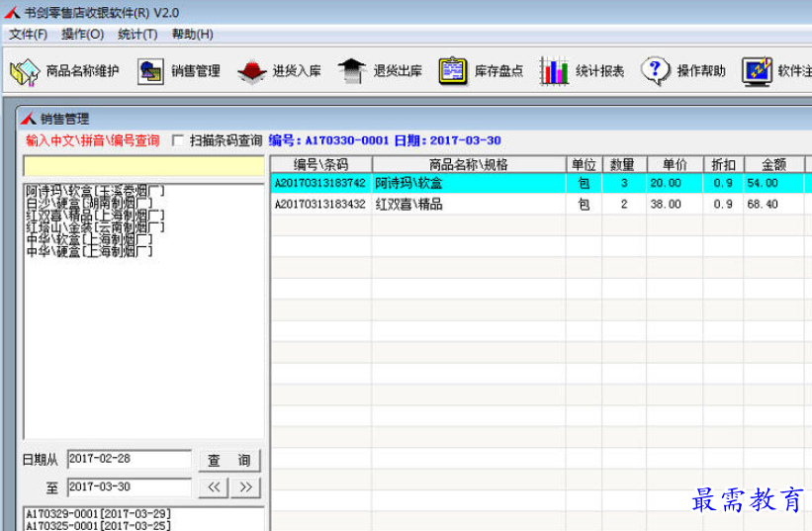Select 中华\软盒 in product list
Screen dimensions: 812x531
89,239
